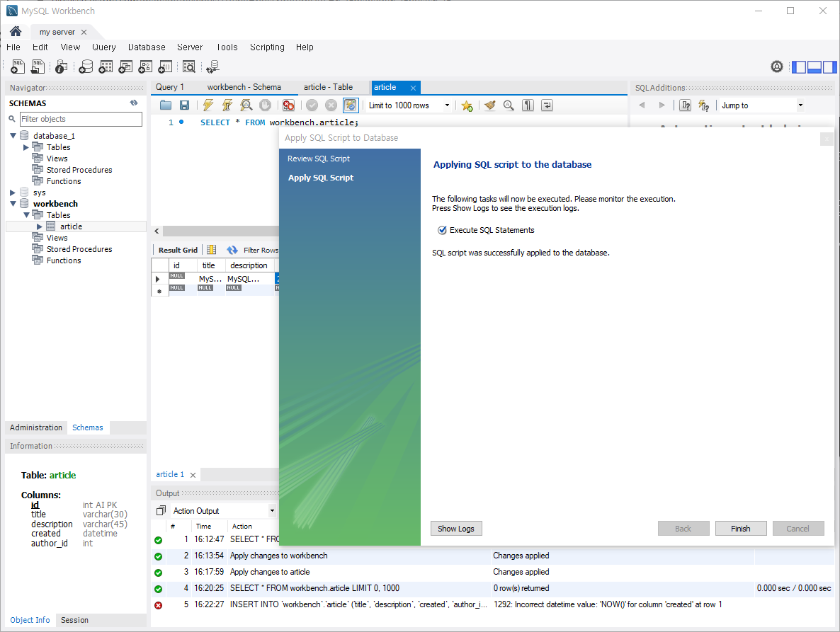Save the script with floppy disk icon
Screen dimensions: 840x632
184,105
